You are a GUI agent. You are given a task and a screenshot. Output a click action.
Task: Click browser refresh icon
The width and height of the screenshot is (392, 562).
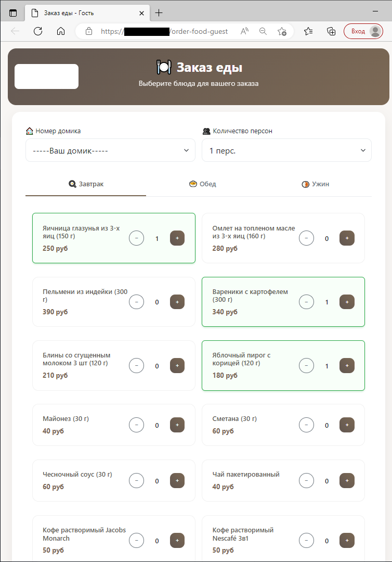click(38, 31)
